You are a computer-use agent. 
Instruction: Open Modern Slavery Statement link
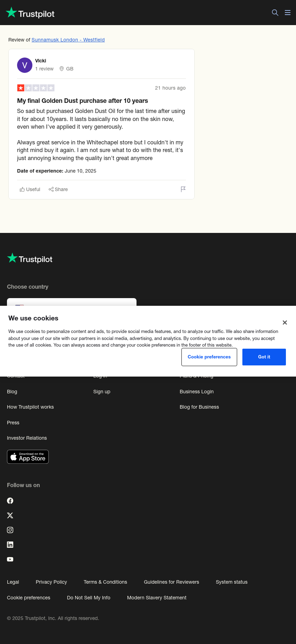tap(157, 598)
